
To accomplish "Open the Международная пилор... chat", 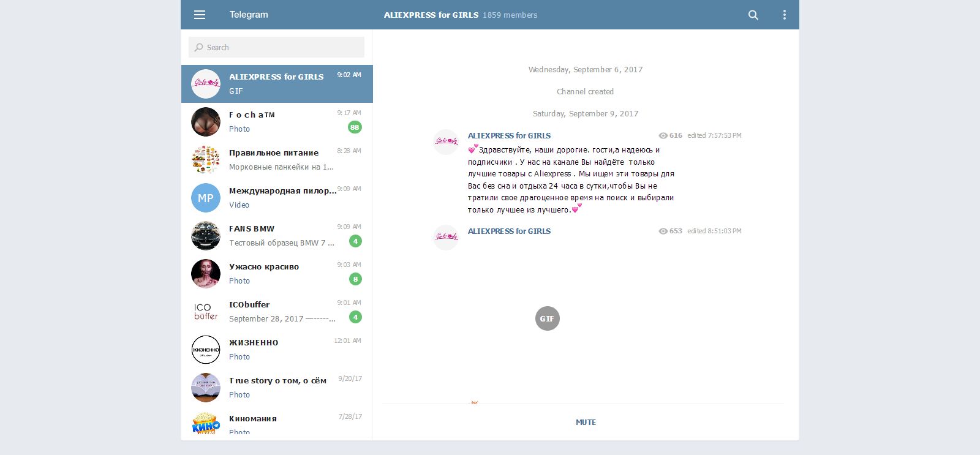I will coord(277,198).
